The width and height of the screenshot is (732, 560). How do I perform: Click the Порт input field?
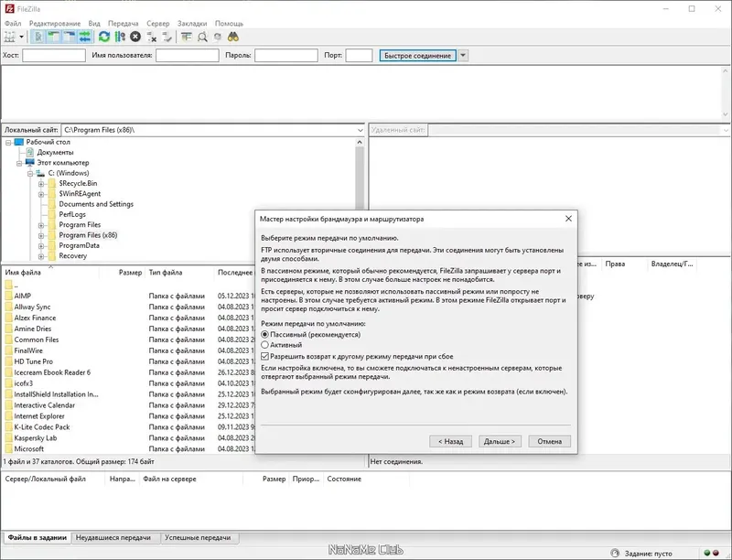coord(359,56)
